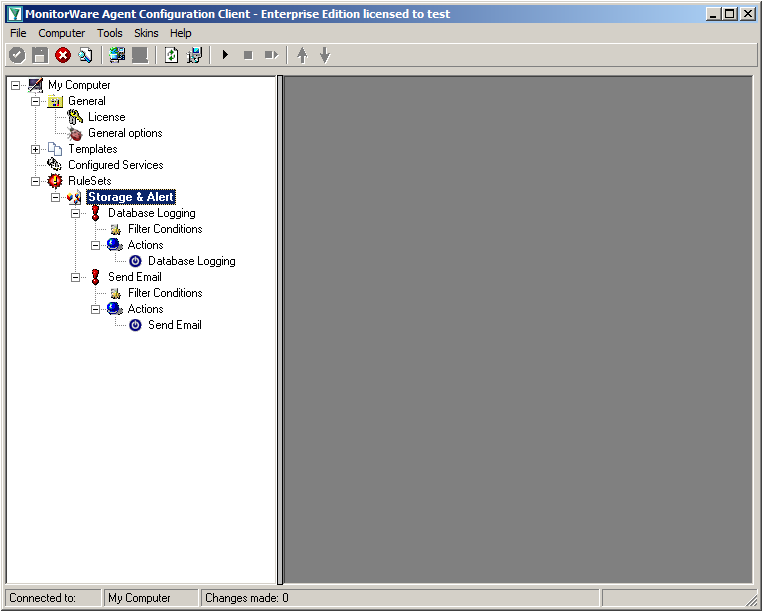Image resolution: width=763 pixels, height=612 pixels.
Task: Open the Computer menu
Action: click(x=61, y=33)
